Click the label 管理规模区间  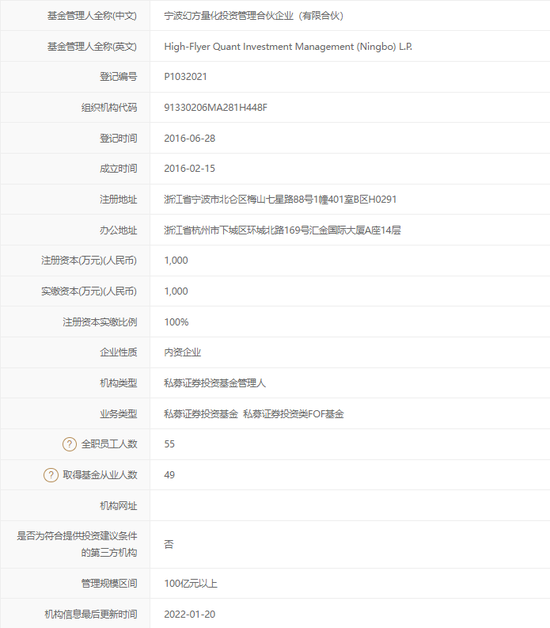pos(109,584)
